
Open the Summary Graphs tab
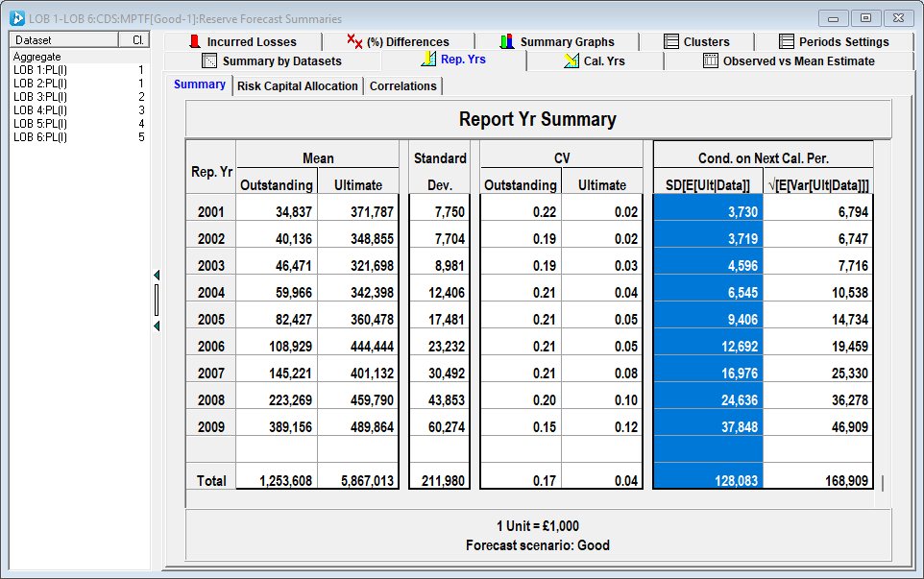(x=557, y=42)
